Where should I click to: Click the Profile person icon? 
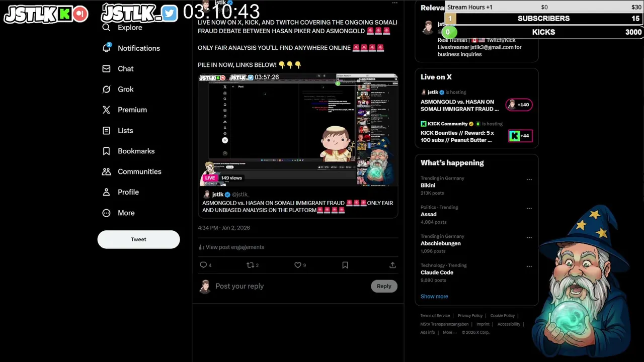coord(106,192)
